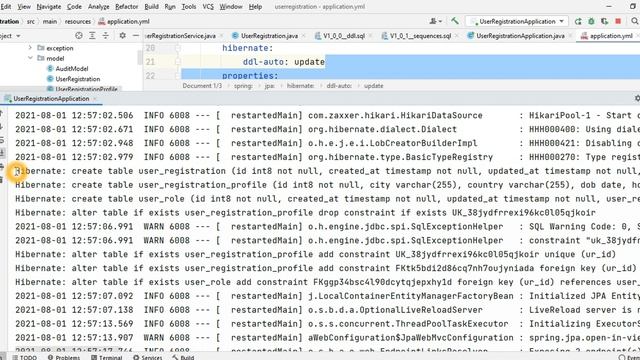Stop the running application red square
The height and width of the screenshot is (360, 640).
tap(618, 21)
